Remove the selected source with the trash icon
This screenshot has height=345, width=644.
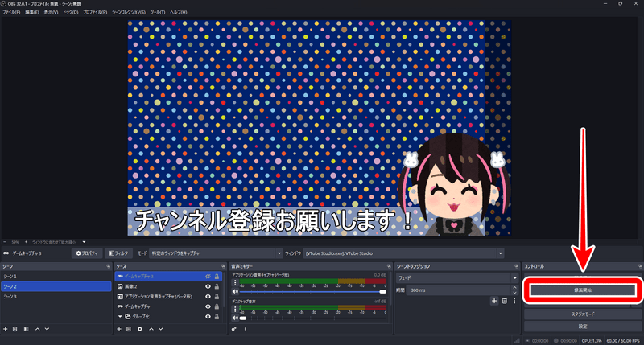pyautogui.click(x=129, y=329)
